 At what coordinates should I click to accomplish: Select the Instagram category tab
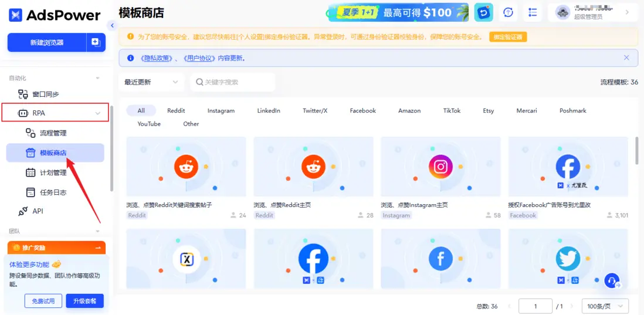pos(221,110)
